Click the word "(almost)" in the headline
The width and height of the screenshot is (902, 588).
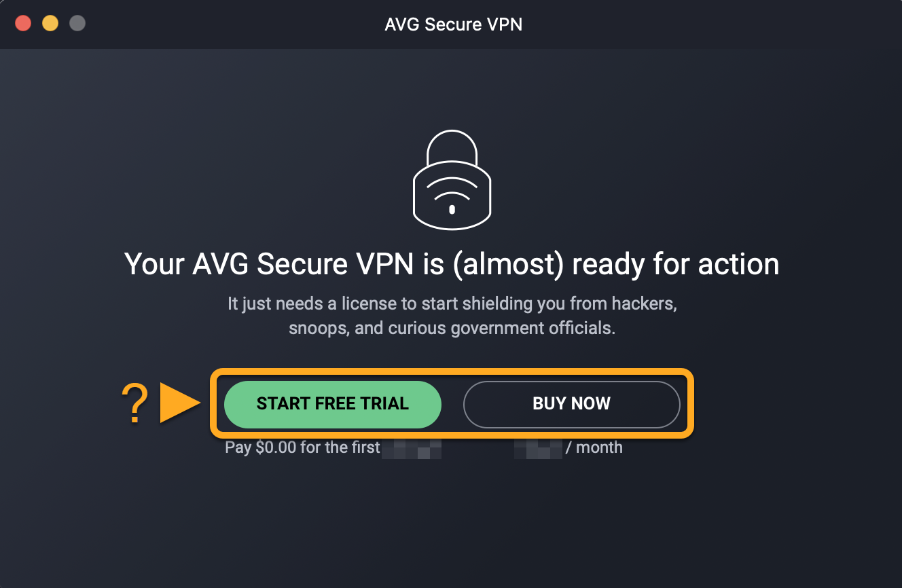tap(508, 264)
